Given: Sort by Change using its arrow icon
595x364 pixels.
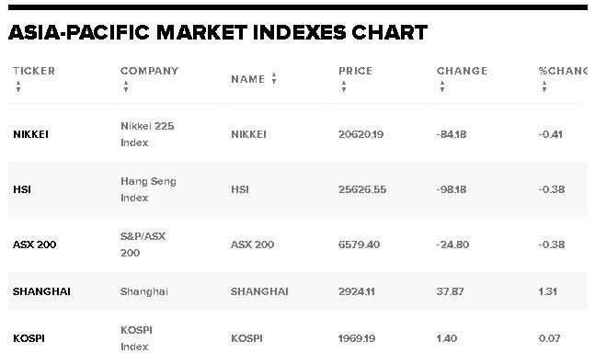Looking at the screenshot, I should point(442,86).
